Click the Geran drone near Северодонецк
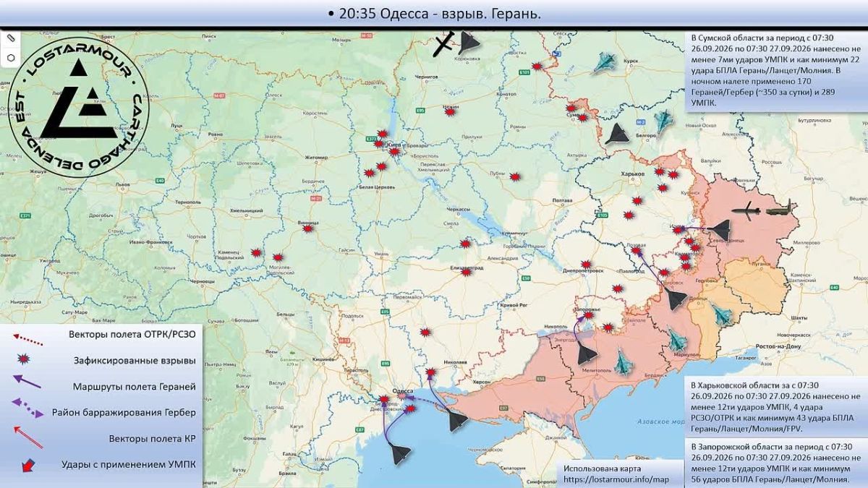 [x=718, y=230]
